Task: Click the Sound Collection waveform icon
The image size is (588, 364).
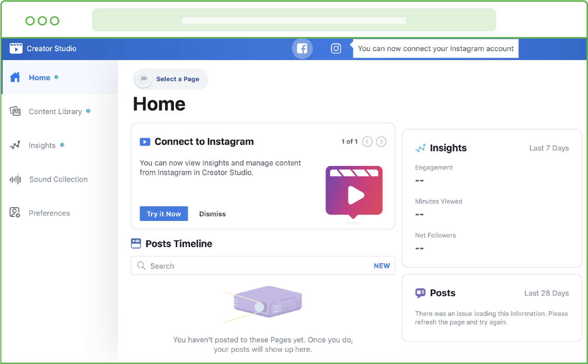Action: tap(16, 179)
